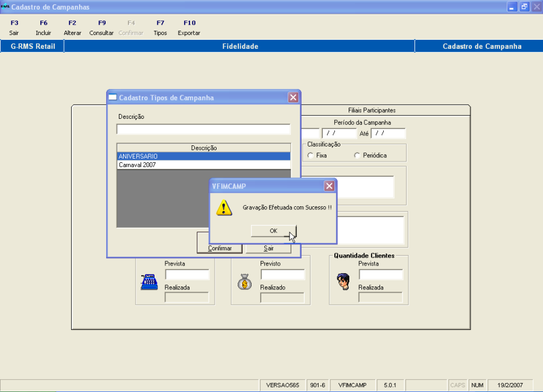Click the Realizada field under Quantidade Clientes
The height and width of the screenshot is (392, 543).
tap(381, 297)
